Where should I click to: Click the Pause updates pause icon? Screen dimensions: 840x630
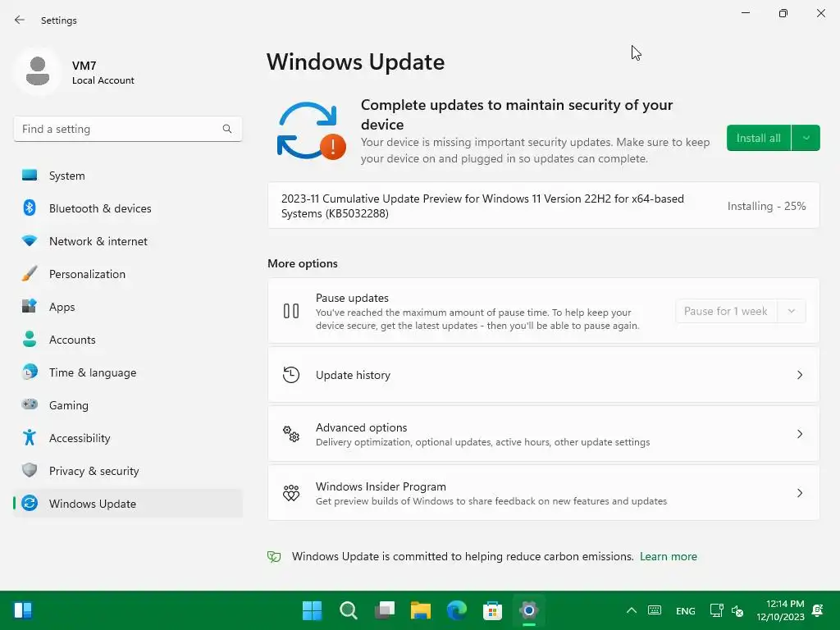[291, 311]
